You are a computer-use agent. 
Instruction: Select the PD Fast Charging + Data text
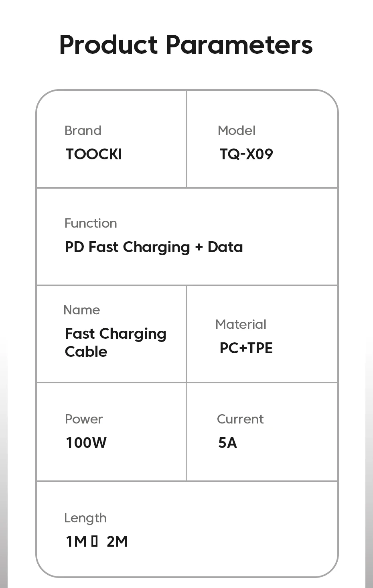(x=154, y=247)
